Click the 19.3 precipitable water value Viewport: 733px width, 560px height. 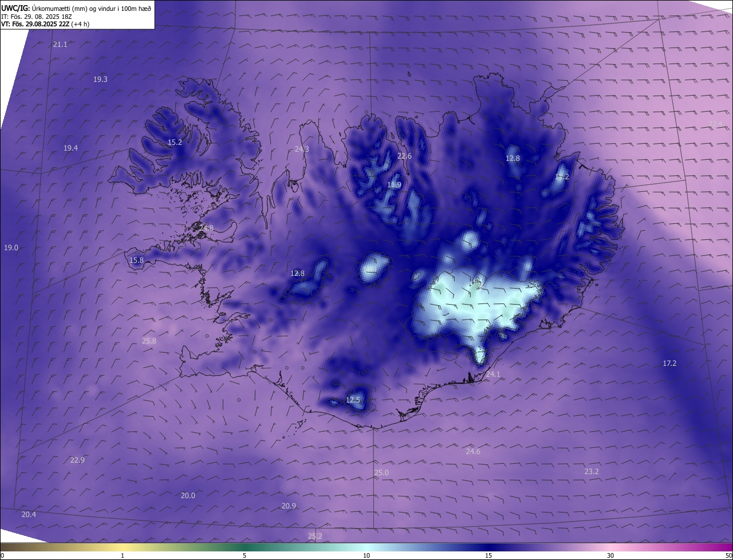(x=100, y=80)
